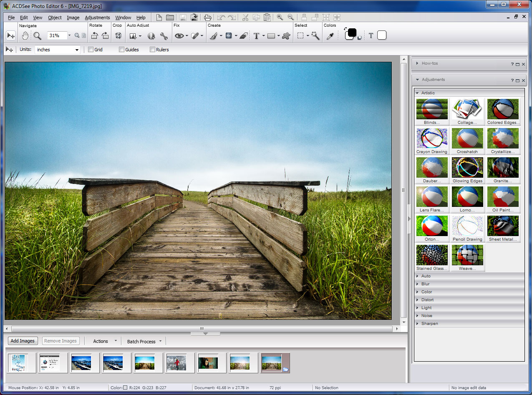Pick the Eyedropper color tool

330,36
